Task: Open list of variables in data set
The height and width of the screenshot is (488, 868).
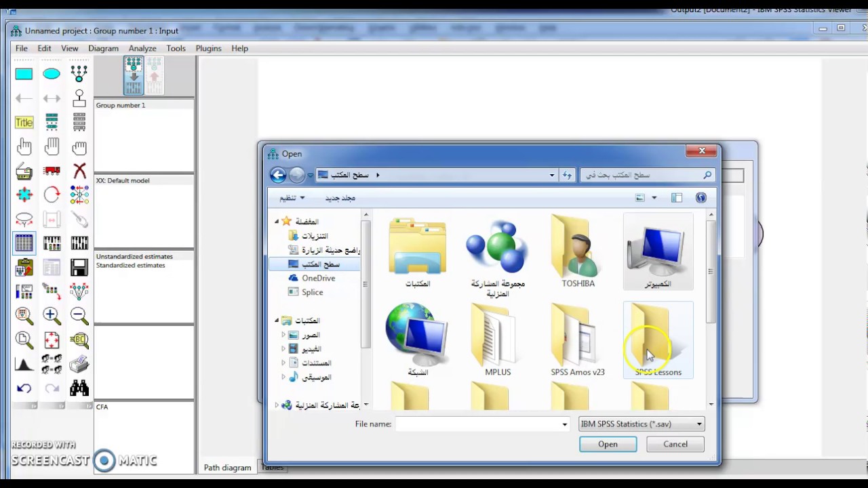Action: coord(79,123)
